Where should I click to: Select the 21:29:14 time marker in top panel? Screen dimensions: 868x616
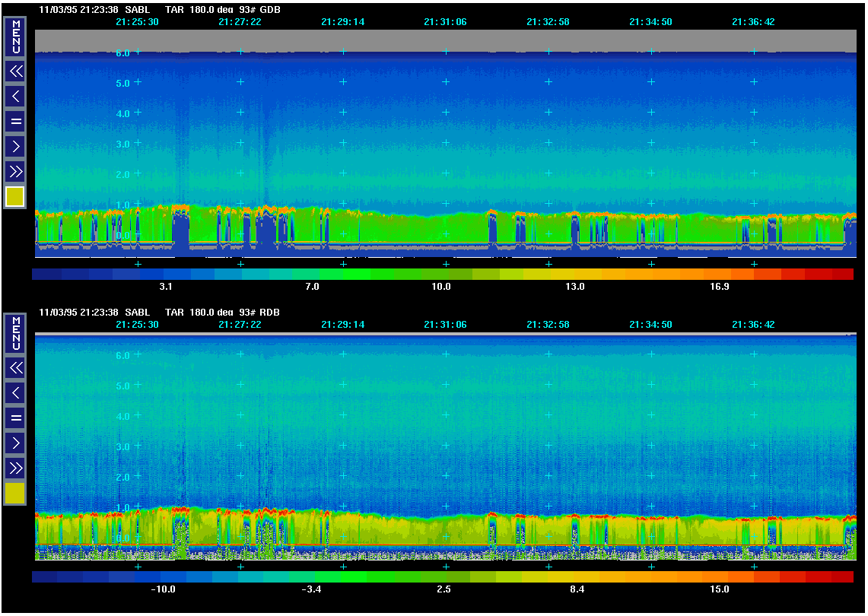point(342,22)
